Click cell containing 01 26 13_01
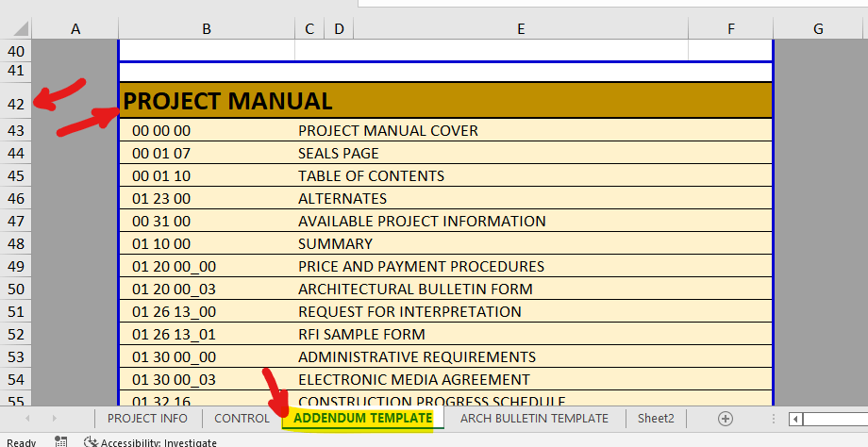Screen dimensions: 868x447 [207, 335]
